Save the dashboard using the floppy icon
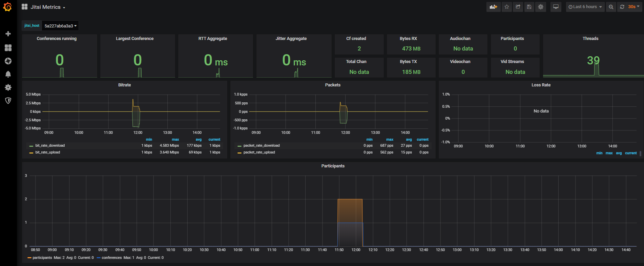Screen dimensions: 644x266 (x=529, y=7)
